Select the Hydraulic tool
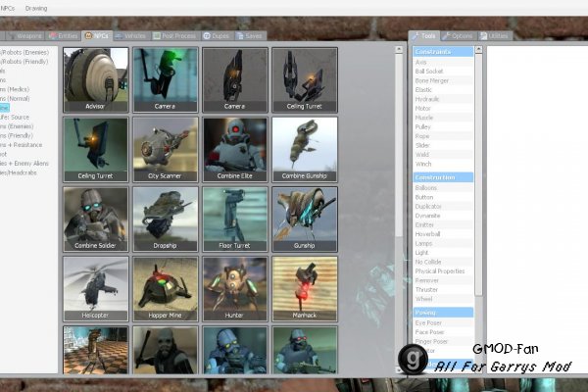588x392 pixels. [443, 99]
